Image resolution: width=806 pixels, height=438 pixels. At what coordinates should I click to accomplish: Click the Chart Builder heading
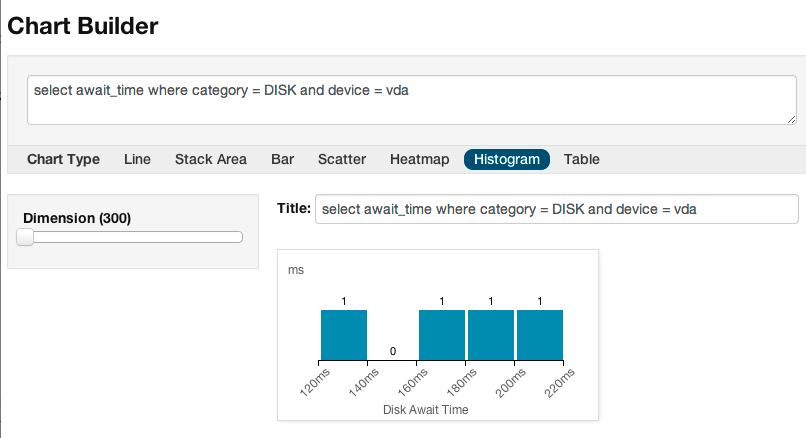click(83, 26)
